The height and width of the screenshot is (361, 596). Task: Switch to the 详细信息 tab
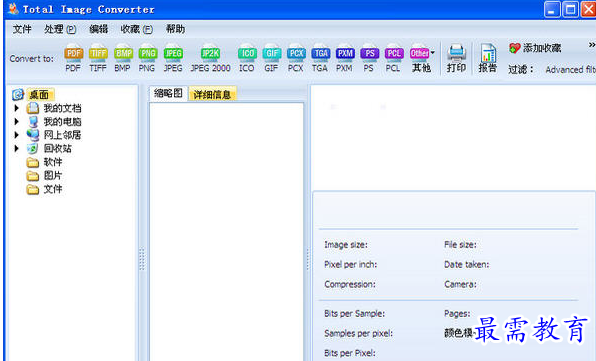pyautogui.click(x=212, y=94)
